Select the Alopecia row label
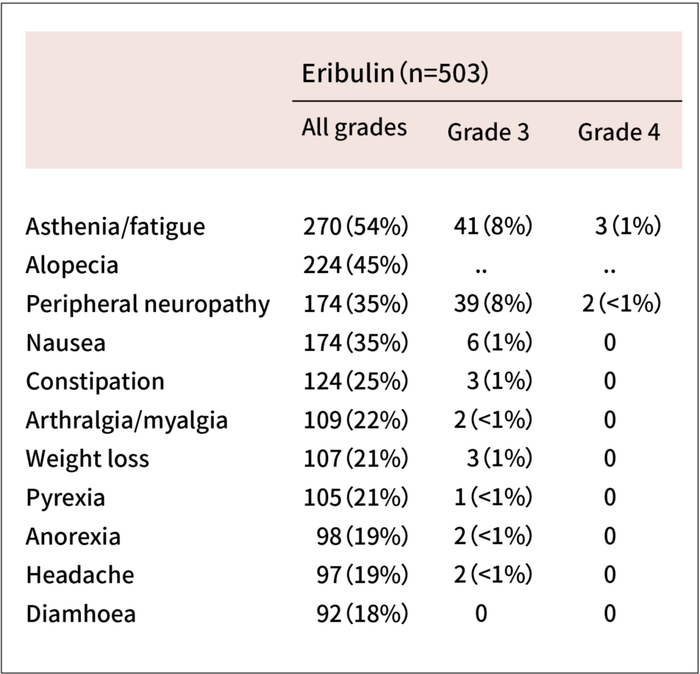This screenshot has width=700, height=674. pyautogui.click(x=72, y=265)
